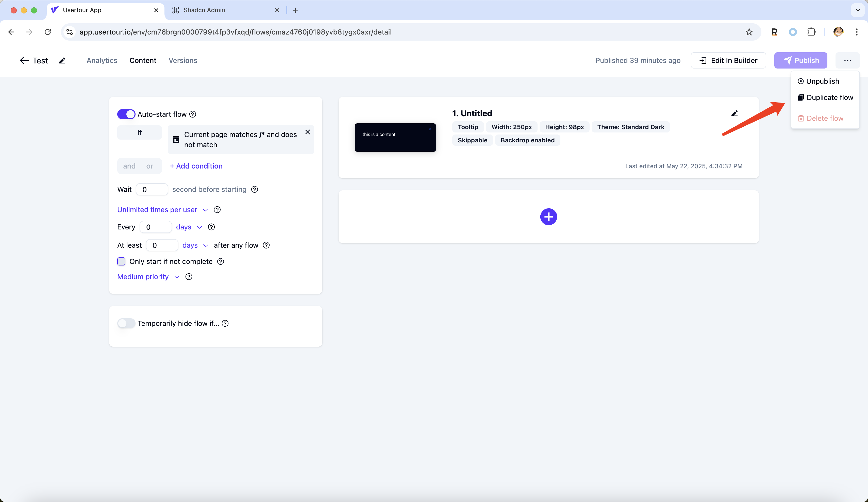
Task: Click Add condition link
Action: click(x=196, y=166)
